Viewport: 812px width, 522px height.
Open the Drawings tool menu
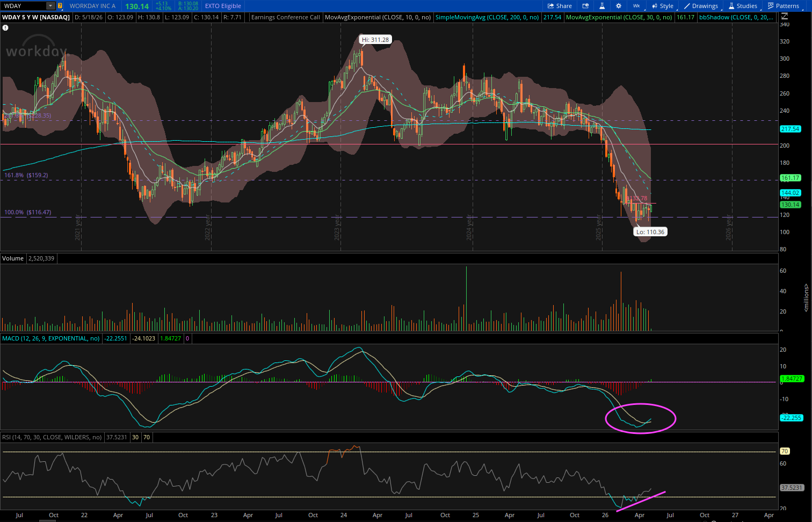[701, 6]
